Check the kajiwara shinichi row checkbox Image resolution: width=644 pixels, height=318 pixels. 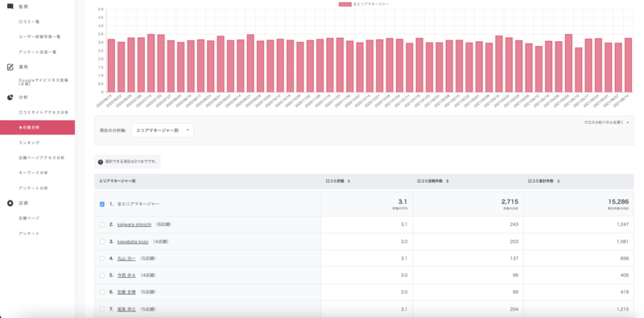(x=102, y=225)
